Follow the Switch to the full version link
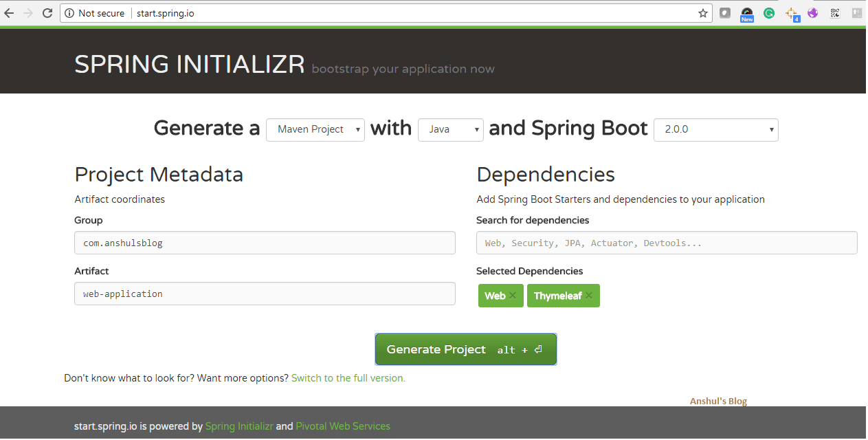The image size is (868, 440). point(348,378)
